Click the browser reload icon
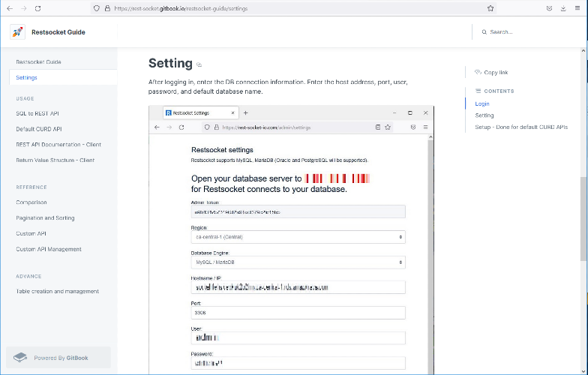The width and height of the screenshot is (588, 375). click(x=37, y=8)
